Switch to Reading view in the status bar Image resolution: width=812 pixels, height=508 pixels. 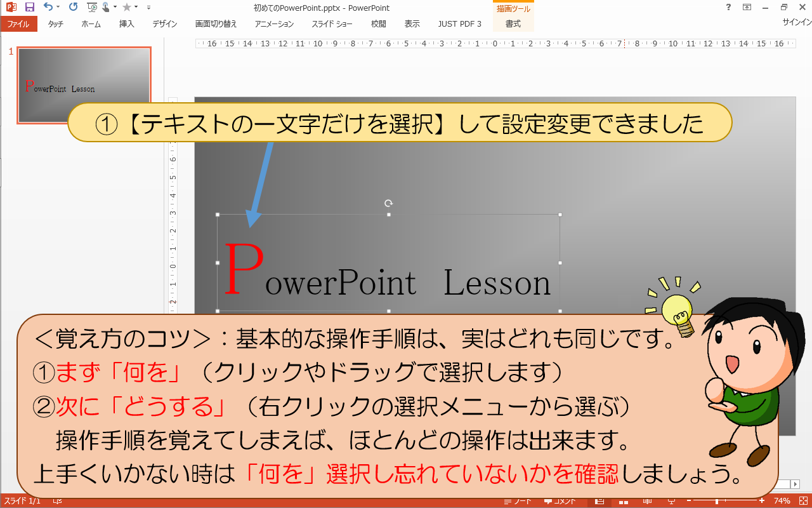647,501
